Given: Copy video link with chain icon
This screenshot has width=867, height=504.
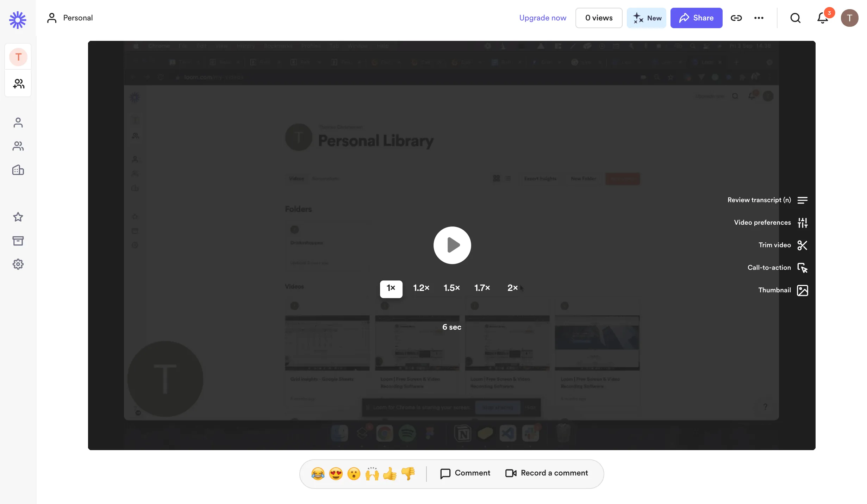Looking at the screenshot, I should (736, 18).
